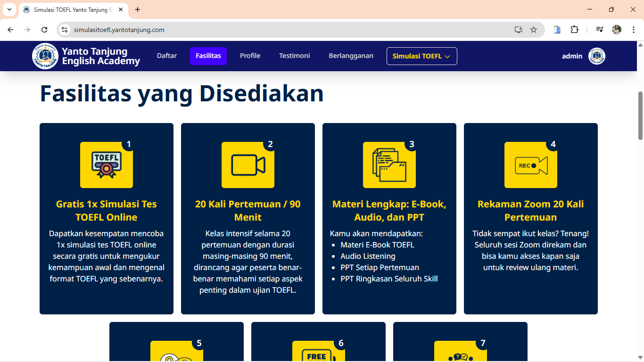Open the Berlangganan navigation link
The image size is (644, 362).
coord(351,56)
